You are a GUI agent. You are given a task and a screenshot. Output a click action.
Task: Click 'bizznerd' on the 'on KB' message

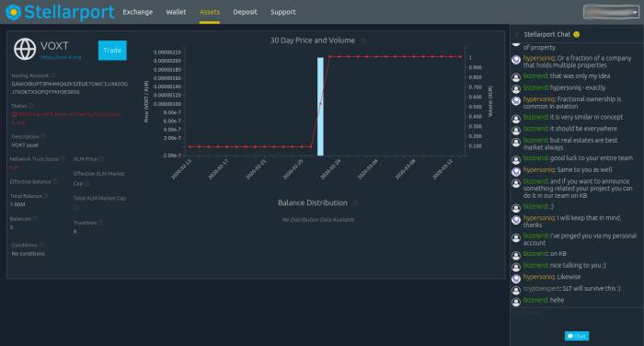(535, 254)
